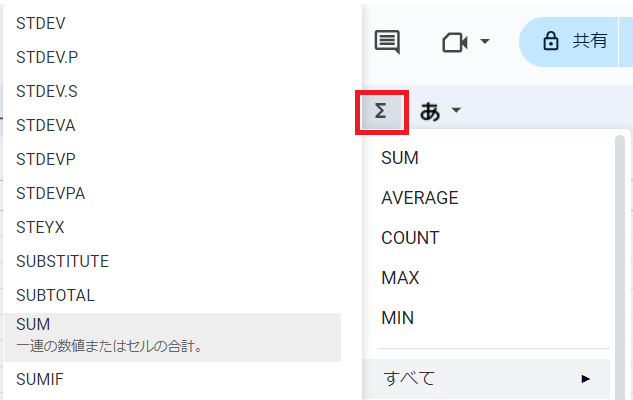The width and height of the screenshot is (633, 400).
Task: Select AVERAGE from the function menu
Action: point(419,198)
